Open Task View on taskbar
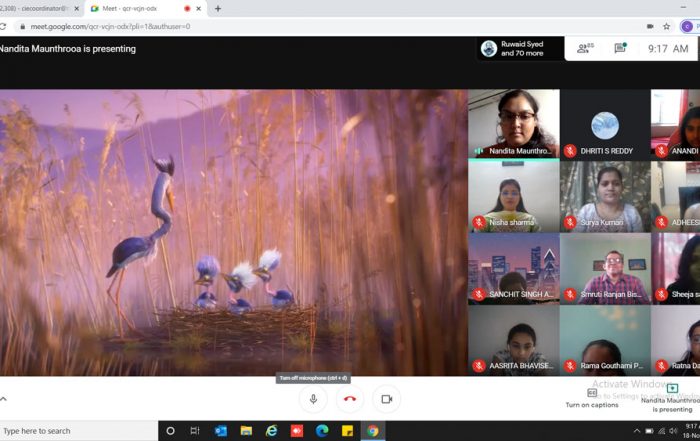Viewport: 700px width, 441px height. [195, 431]
